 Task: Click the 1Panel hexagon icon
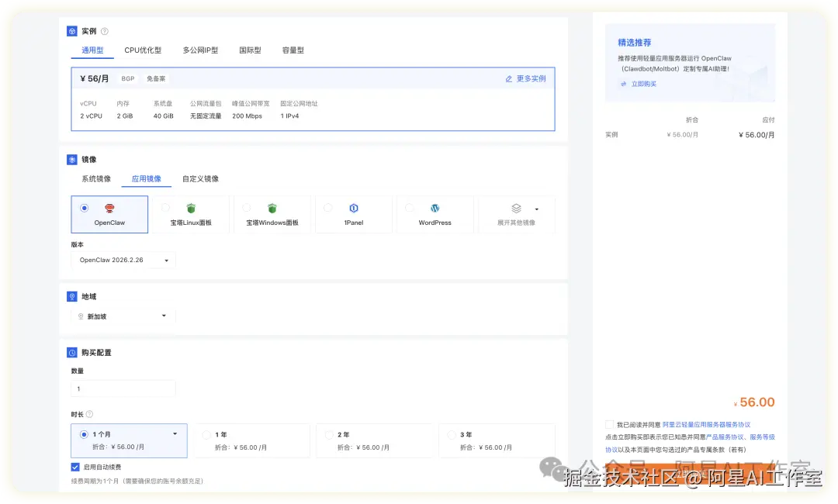[353, 209]
